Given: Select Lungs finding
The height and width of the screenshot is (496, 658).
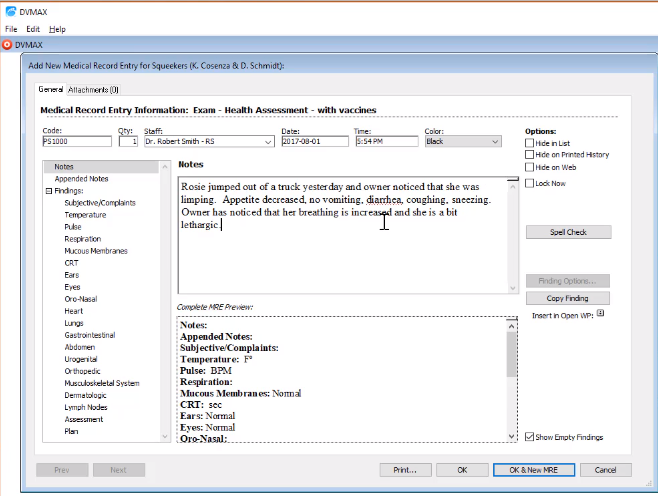Looking at the screenshot, I should pyautogui.click(x=74, y=323).
